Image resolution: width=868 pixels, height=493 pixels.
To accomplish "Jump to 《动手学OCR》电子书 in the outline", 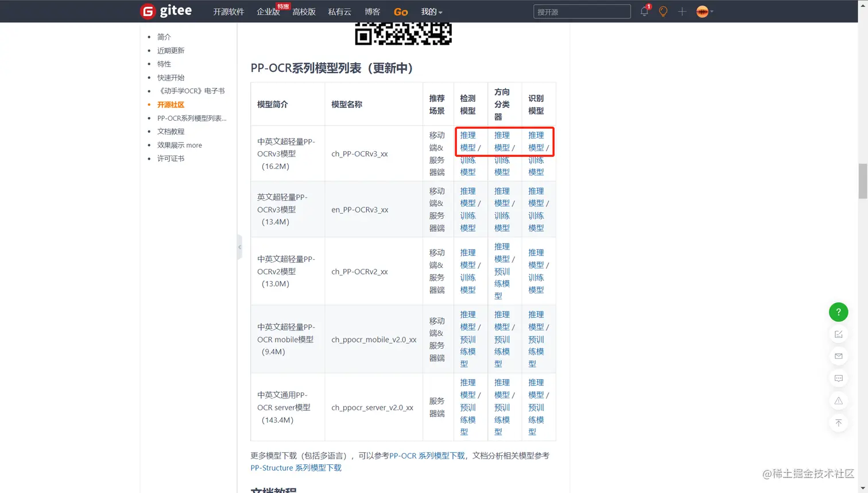I will 191,91.
